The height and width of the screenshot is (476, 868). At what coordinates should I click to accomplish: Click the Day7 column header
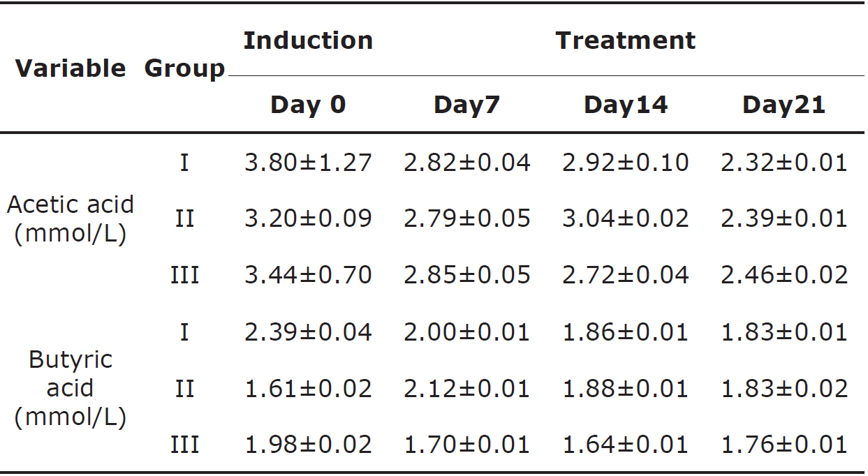pos(466,105)
